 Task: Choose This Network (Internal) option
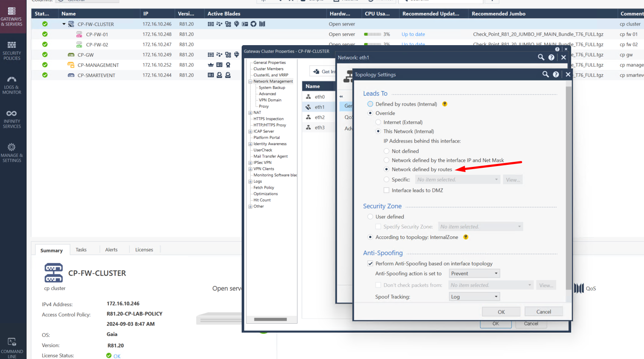click(x=378, y=132)
